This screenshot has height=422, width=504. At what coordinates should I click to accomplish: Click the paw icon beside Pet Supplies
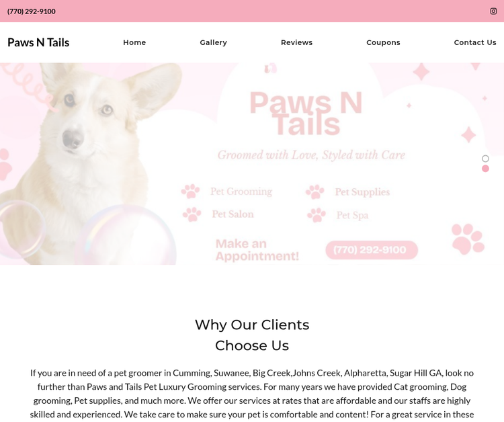click(315, 192)
